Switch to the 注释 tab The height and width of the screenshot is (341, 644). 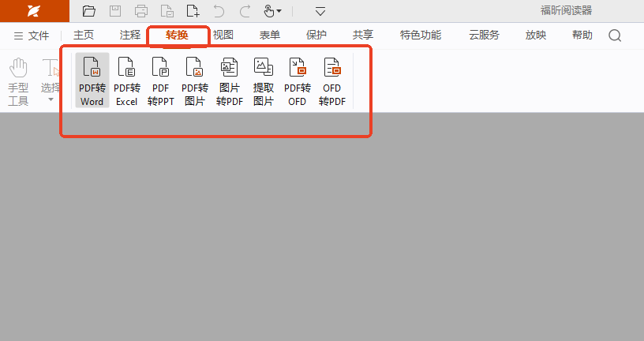click(130, 36)
